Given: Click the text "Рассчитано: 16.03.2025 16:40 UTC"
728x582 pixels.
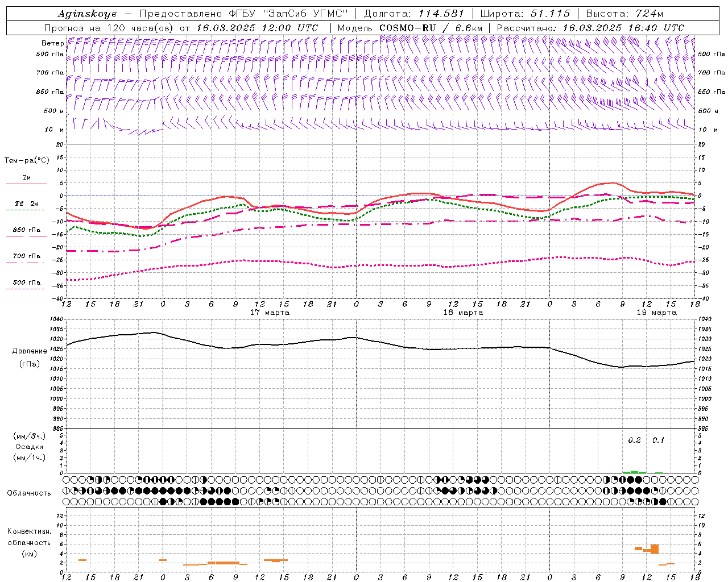Looking at the screenshot, I should pos(590,28).
